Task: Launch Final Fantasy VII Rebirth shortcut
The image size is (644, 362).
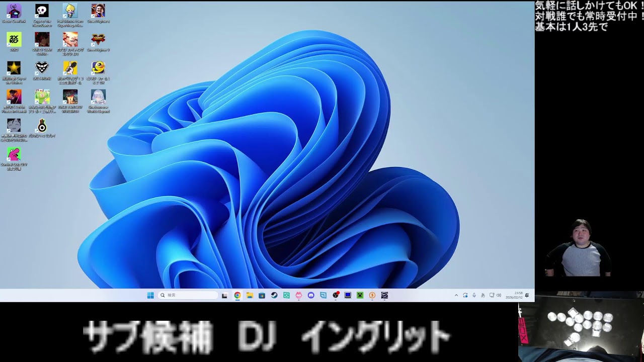Action: coord(70,101)
